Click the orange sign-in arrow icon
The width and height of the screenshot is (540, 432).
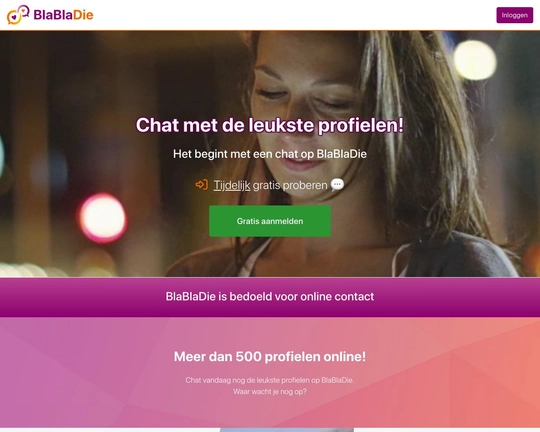pyautogui.click(x=202, y=185)
